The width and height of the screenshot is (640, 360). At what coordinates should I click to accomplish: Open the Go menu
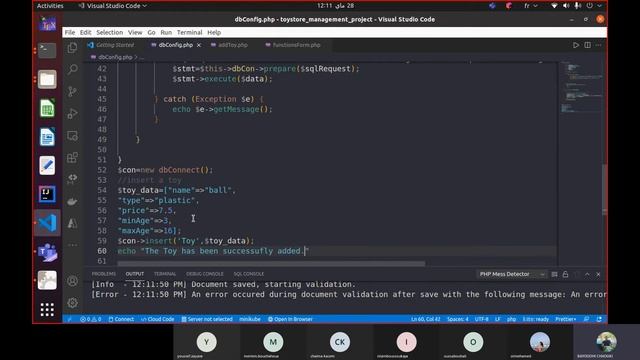click(x=151, y=32)
